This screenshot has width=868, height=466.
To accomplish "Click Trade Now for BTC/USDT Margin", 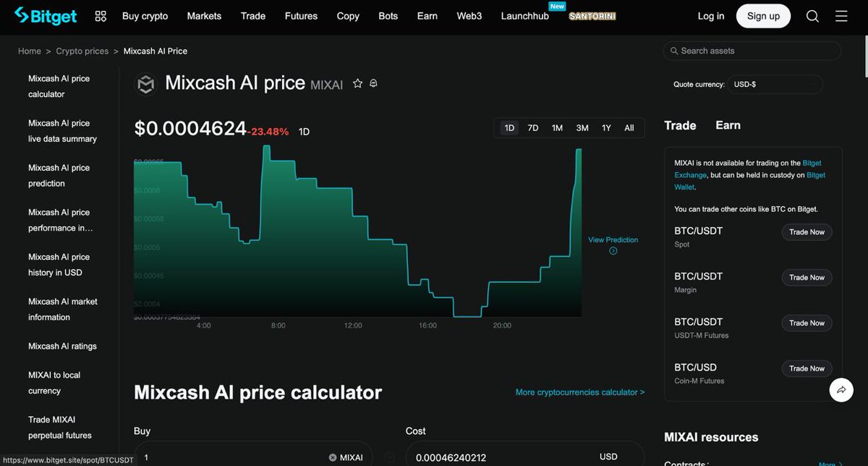I will pyautogui.click(x=807, y=278).
